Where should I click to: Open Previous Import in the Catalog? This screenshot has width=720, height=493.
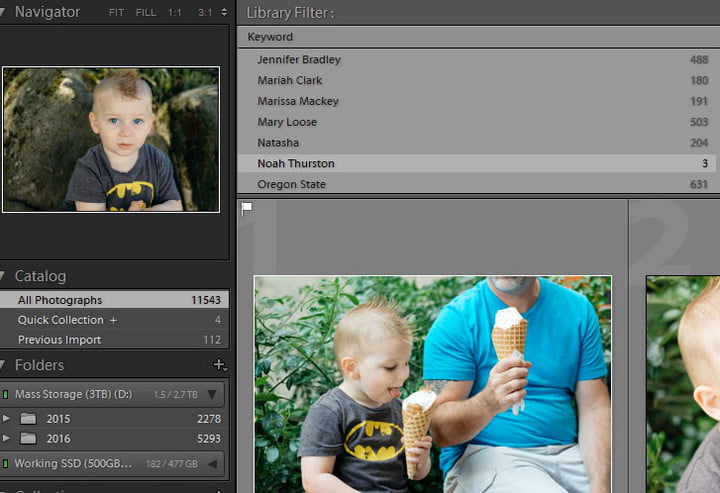click(114, 340)
